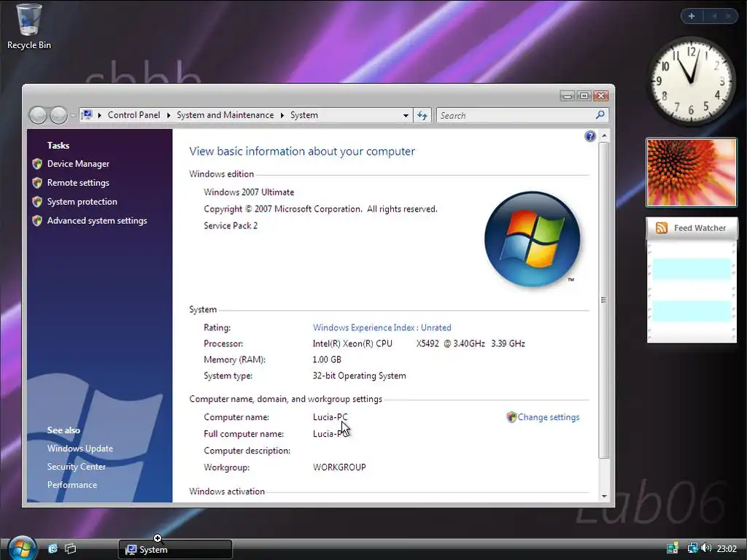The image size is (747, 560).
Task: Click the Device Manager shield icon
Action: point(37,164)
